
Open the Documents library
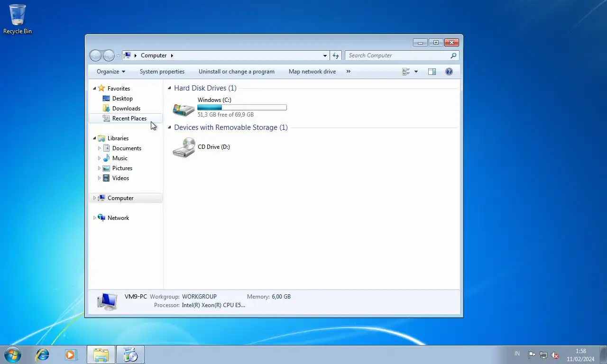[127, 148]
